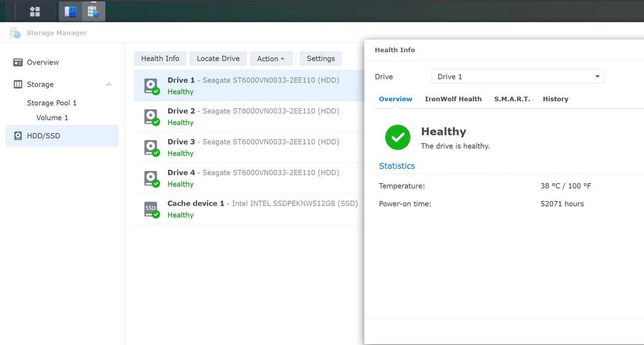Screen dimensions: 644x345
Task: Click the Drive 2 disk icon
Action: (151, 117)
